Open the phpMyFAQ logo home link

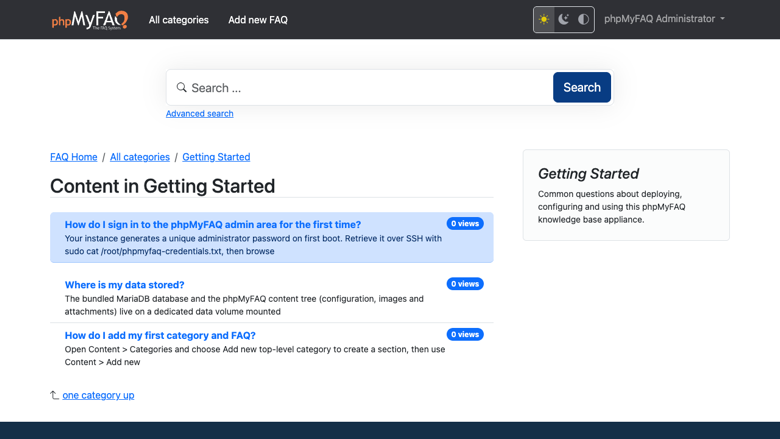coord(90,20)
